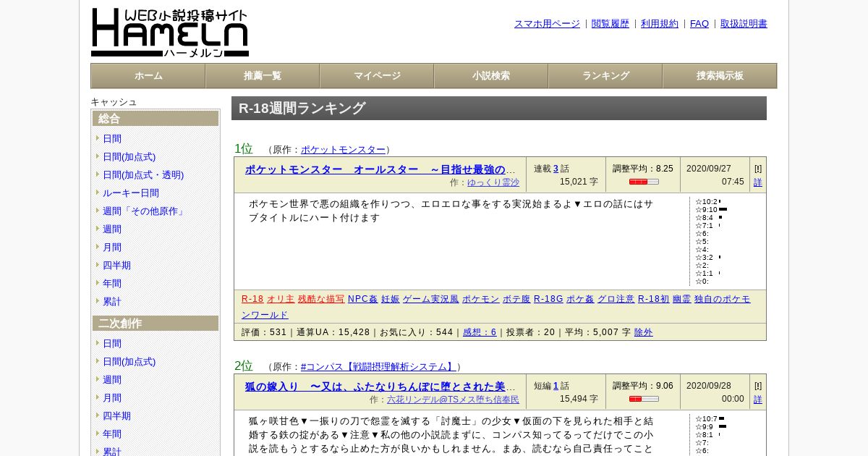The width and height of the screenshot is (868, 456).
Task: Click 除外 exclude link for rank 1
Action: coord(644,332)
